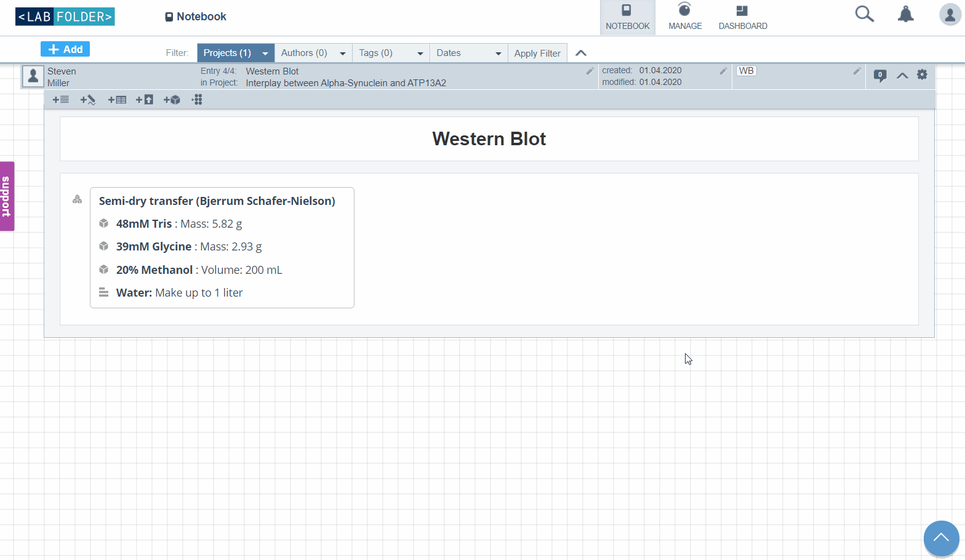Click the cube icon beside 48mM Tris
The width and height of the screenshot is (965, 560).
point(104,223)
